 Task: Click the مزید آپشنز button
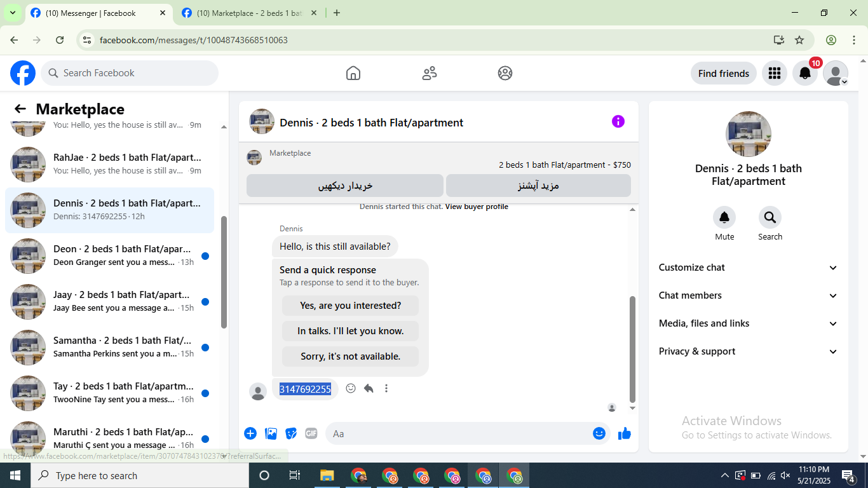click(x=538, y=186)
